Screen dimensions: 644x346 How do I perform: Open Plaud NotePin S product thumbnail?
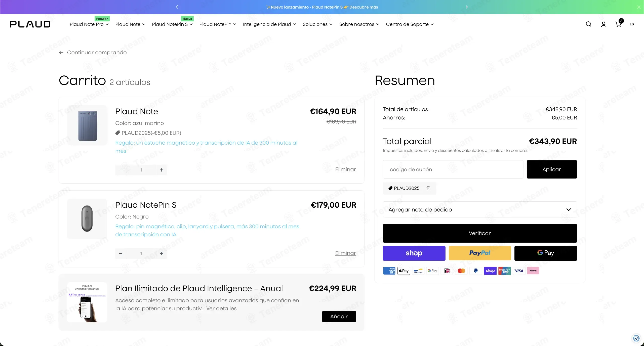pos(87,219)
